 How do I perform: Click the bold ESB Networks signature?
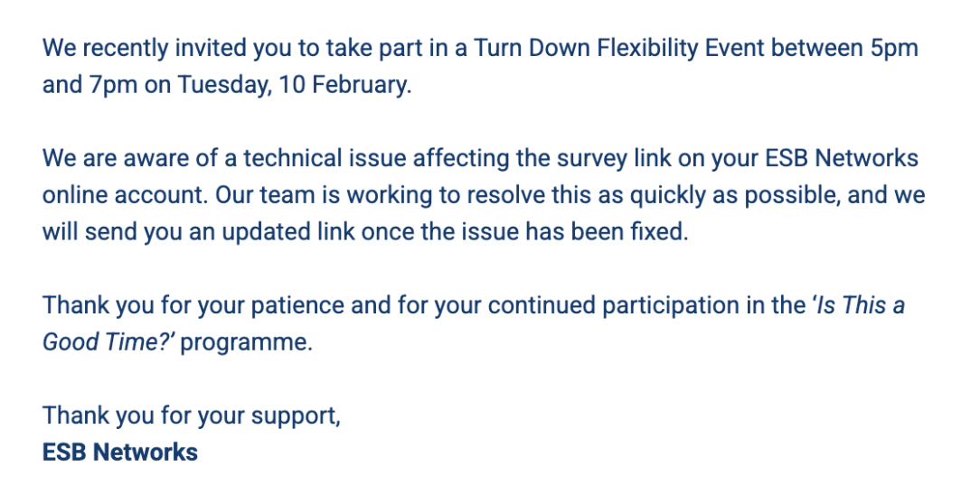click(120, 452)
